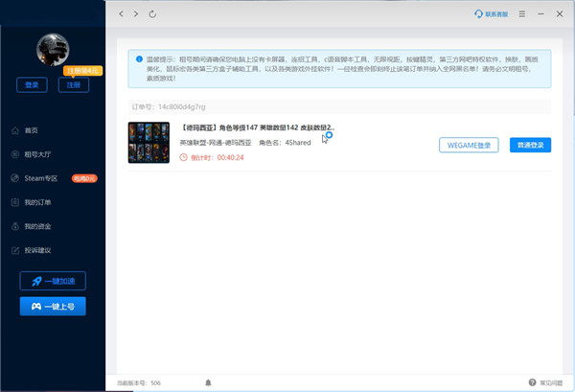Click the orange badge beside Steam专区
Screen dimensions: 575x392
coord(84,178)
